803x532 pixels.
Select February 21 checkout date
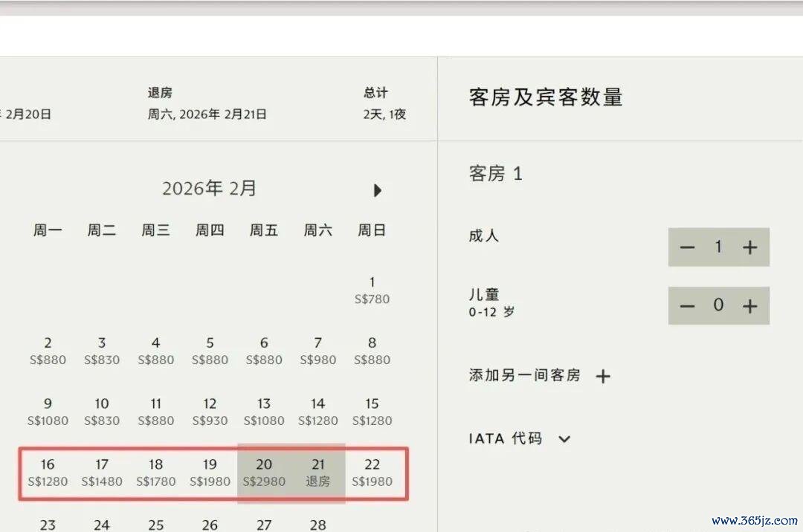(317, 473)
